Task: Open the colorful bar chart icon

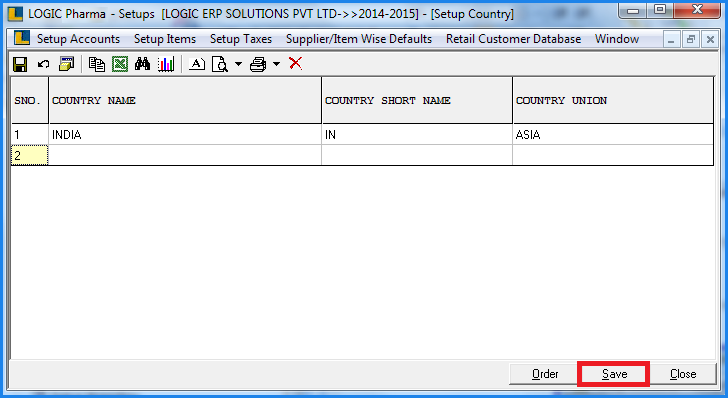Action: tap(166, 64)
